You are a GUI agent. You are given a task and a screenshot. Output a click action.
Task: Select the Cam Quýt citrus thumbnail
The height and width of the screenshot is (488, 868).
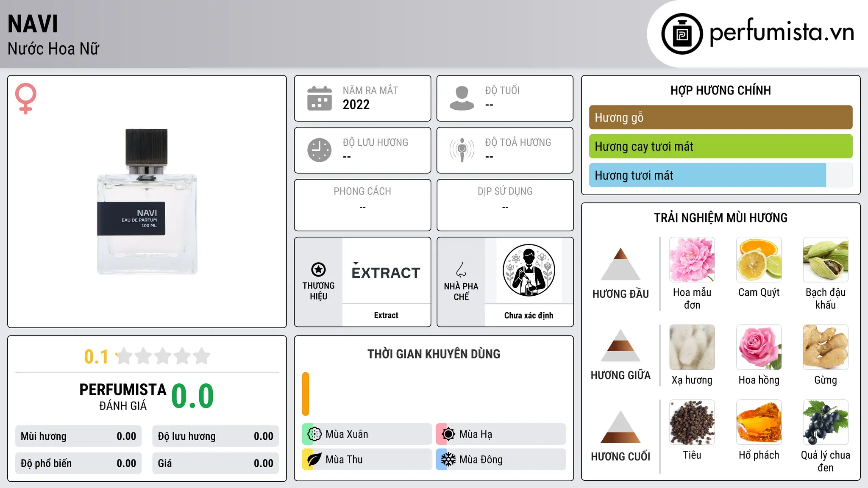click(x=759, y=260)
